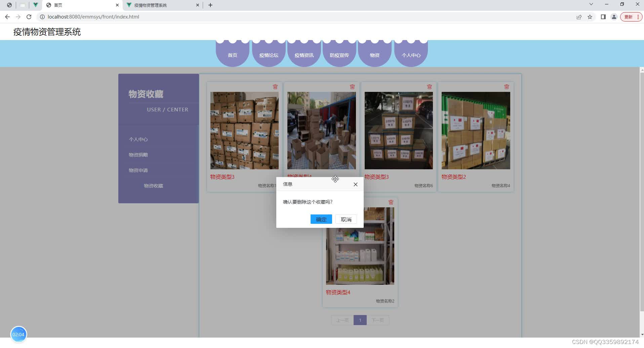Screen dimensions: 644x348
Task: Click trash icon on 物资名称4 card
Action: [507, 87]
